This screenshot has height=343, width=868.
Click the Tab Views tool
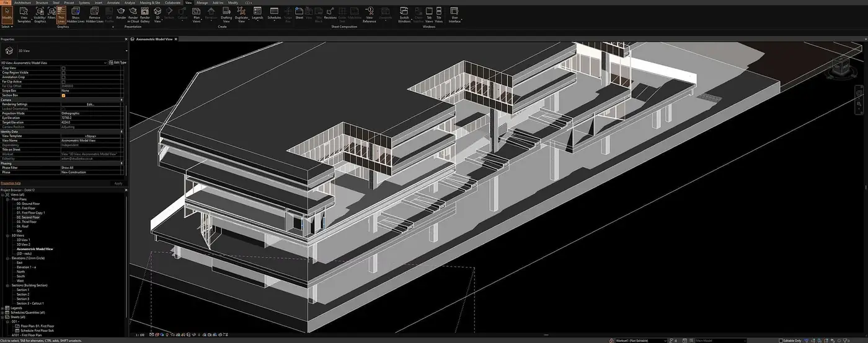coord(428,15)
